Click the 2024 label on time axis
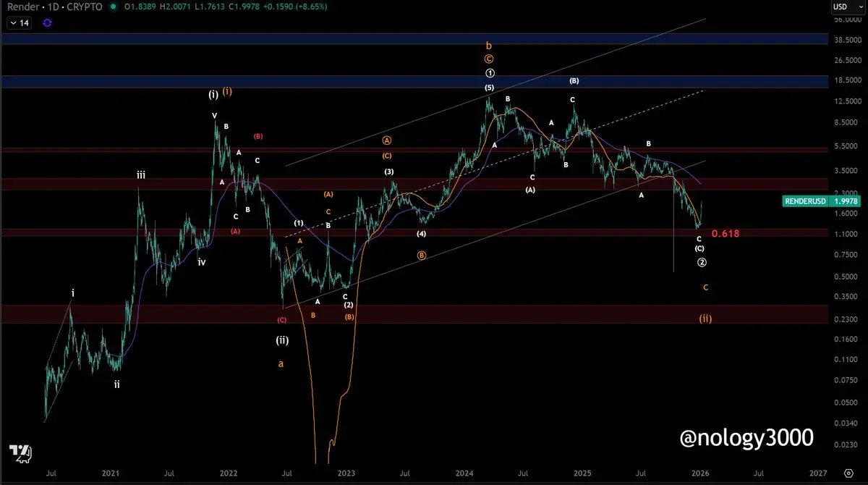 coord(464,473)
